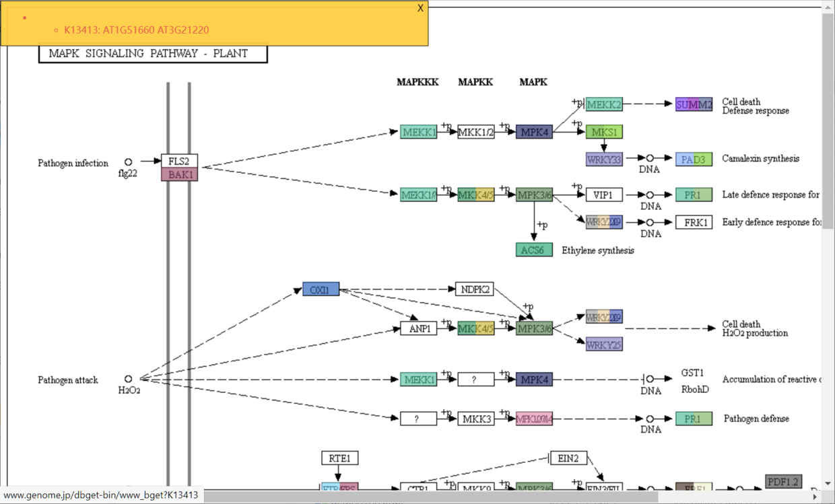Viewport: 835px width, 504px height.
Task: Click the flg22 ligand circle
Action: coord(128,161)
